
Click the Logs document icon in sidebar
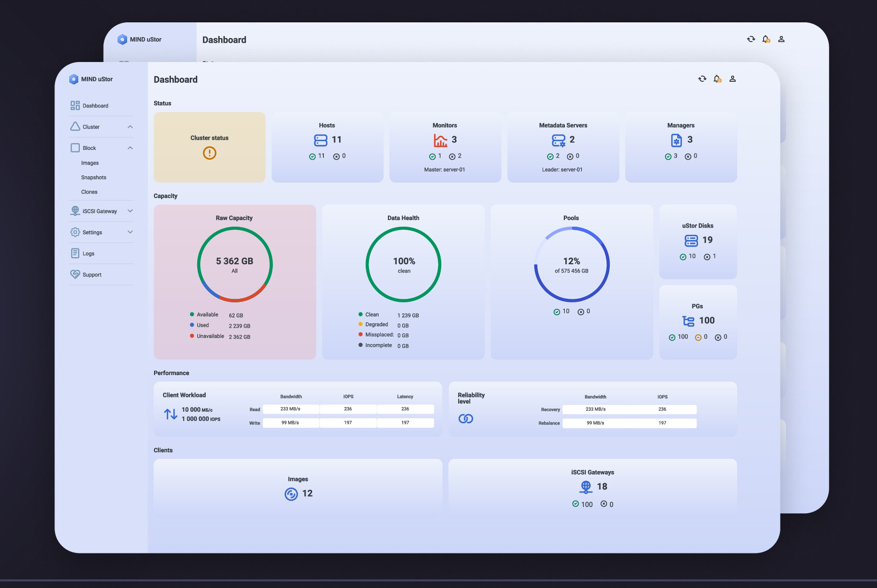(x=75, y=253)
